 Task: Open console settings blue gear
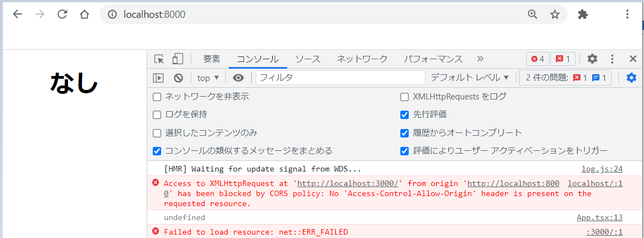point(631,78)
